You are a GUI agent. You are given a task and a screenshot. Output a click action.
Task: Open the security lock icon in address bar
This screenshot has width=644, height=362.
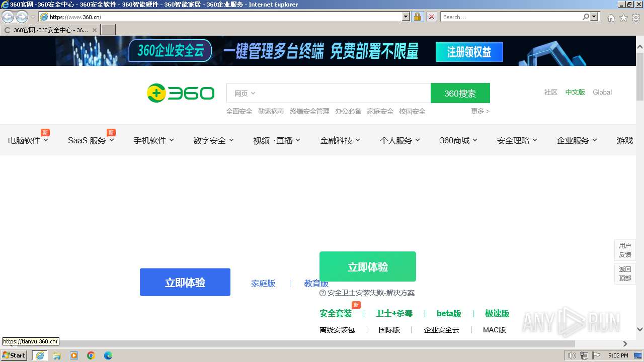coord(417,17)
